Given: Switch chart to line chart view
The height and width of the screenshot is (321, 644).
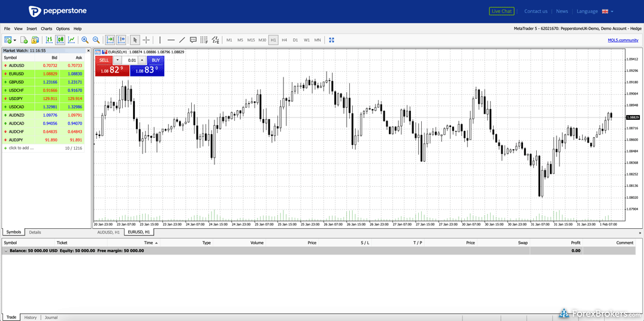Looking at the screenshot, I should [x=71, y=40].
